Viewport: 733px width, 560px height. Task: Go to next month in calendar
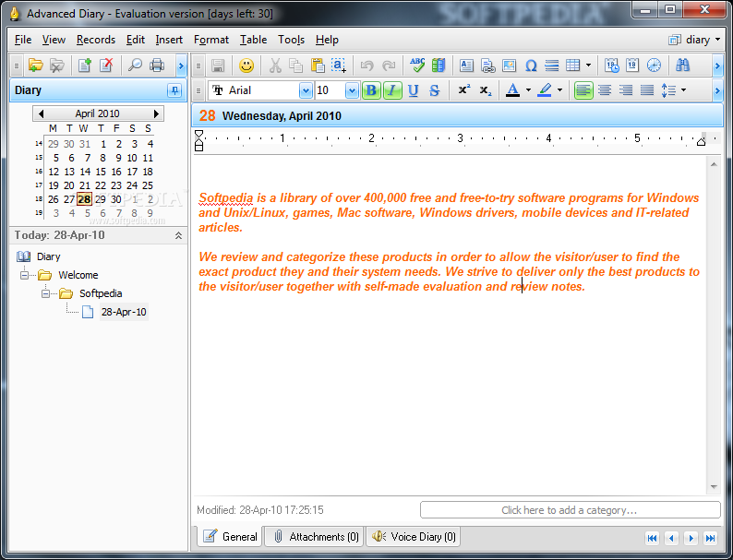156,113
